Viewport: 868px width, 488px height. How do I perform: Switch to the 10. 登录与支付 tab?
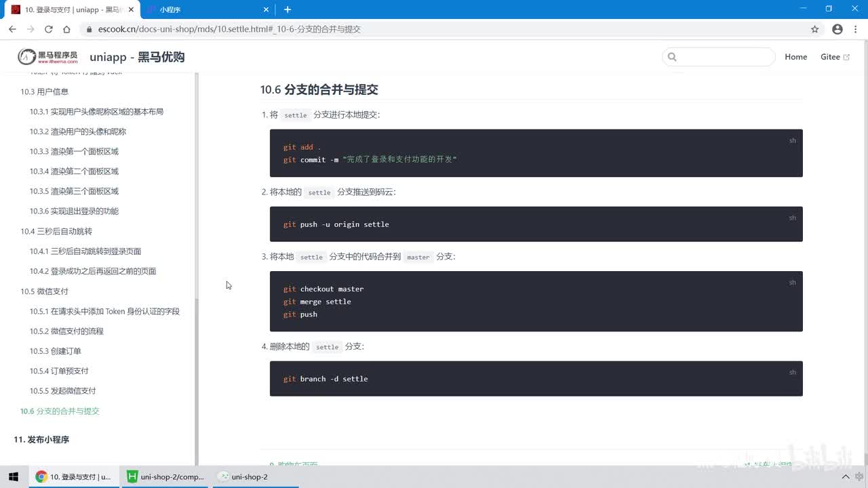coord(72,9)
